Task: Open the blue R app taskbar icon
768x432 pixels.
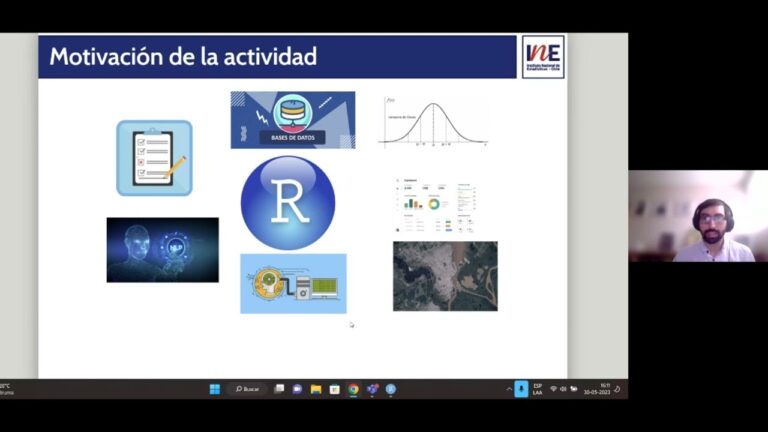Action: (x=390, y=389)
